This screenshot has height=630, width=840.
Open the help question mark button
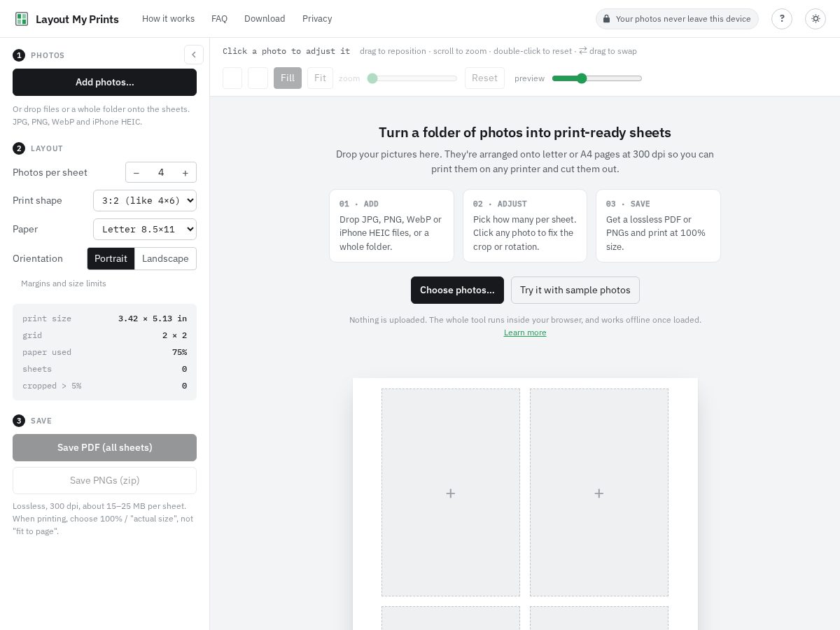782,19
